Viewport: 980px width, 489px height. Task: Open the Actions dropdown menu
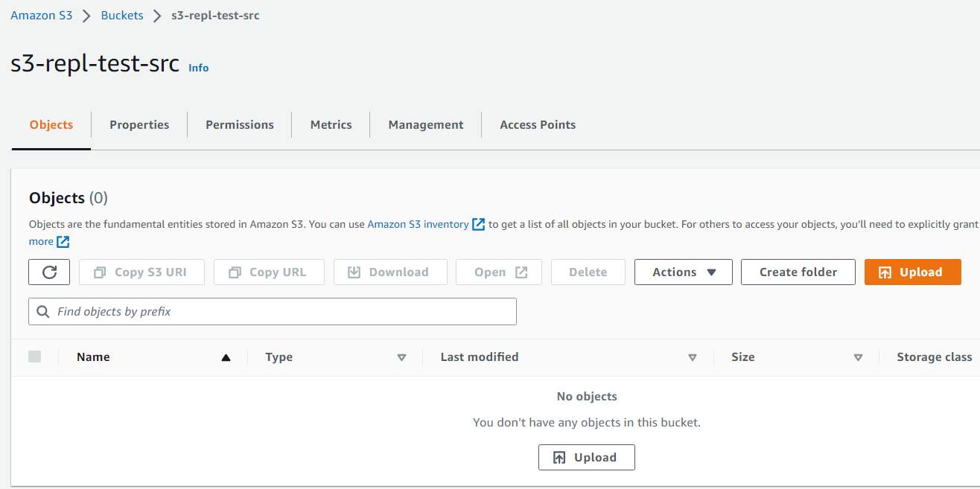point(683,272)
